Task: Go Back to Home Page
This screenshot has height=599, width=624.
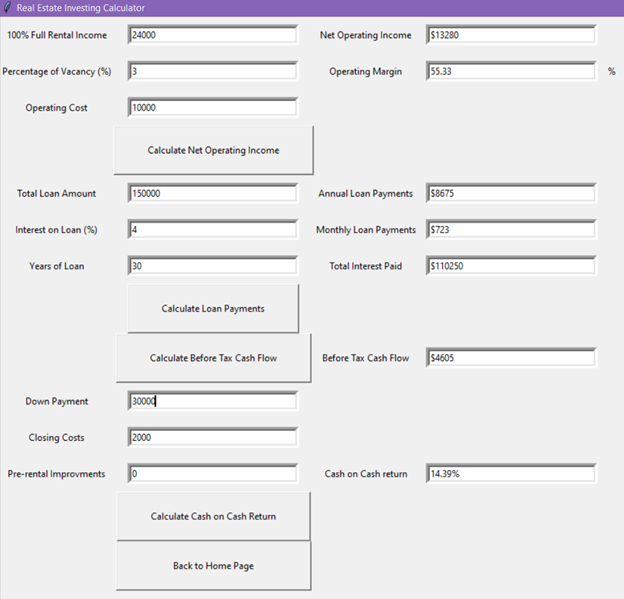Action: pyautogui.click(x=213, y=566)
